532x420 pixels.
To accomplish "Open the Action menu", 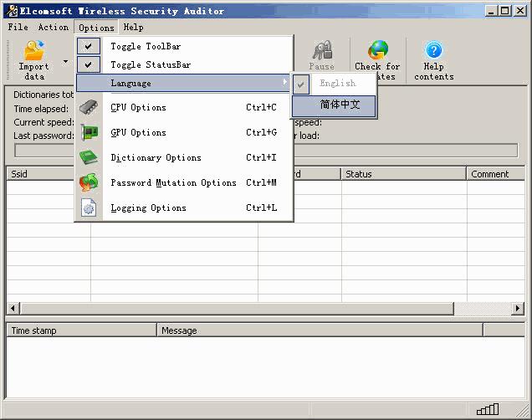I will tap(54, 27).
